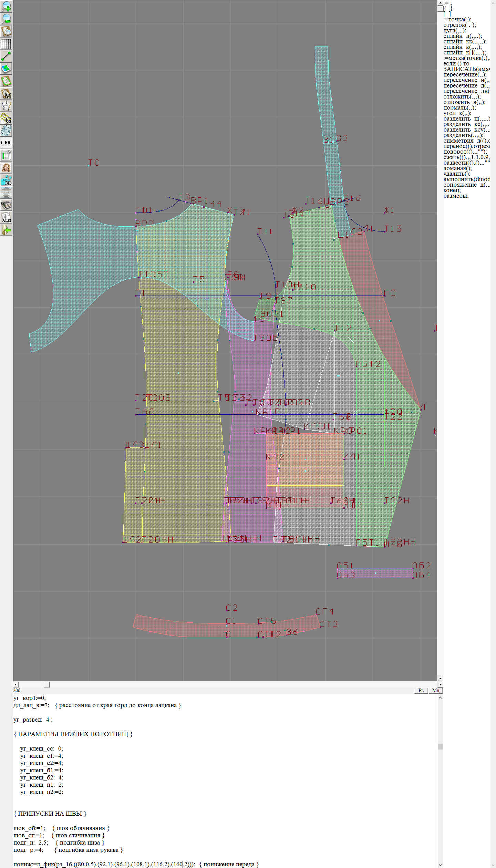Click canvas vertical scrollbar down arrow
496x868 pixels.
(440, 679)
